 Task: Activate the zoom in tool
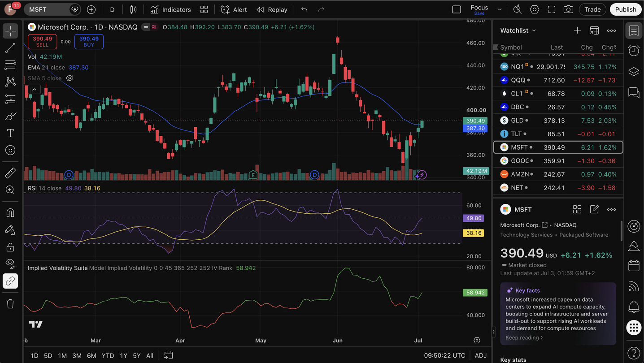(x=10, y=190)
